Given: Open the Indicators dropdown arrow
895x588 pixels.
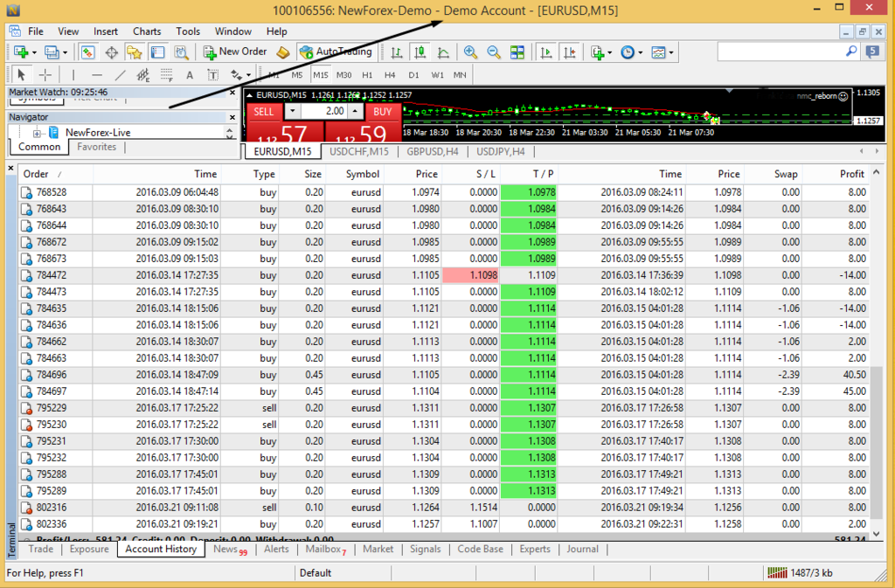Looking at the screenshot, I should click(x=610, y=52).
